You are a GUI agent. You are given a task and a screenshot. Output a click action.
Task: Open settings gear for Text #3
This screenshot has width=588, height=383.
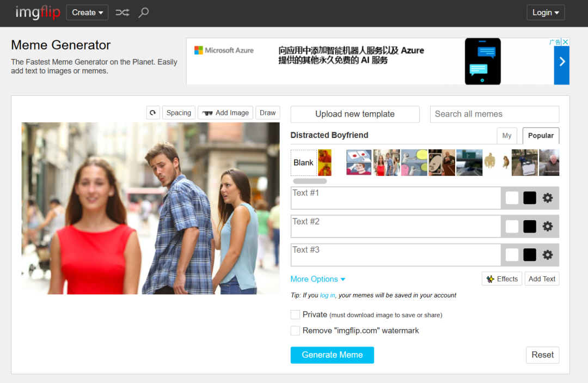[548, 254]
